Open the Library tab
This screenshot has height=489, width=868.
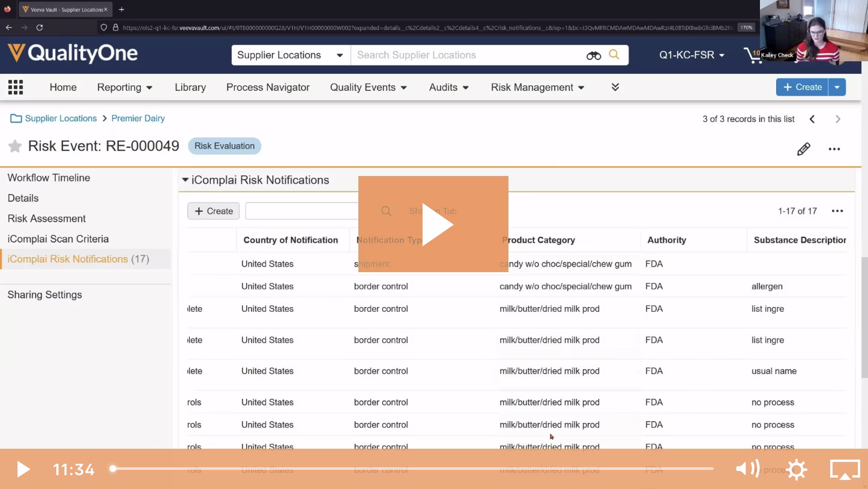point(190,87)
